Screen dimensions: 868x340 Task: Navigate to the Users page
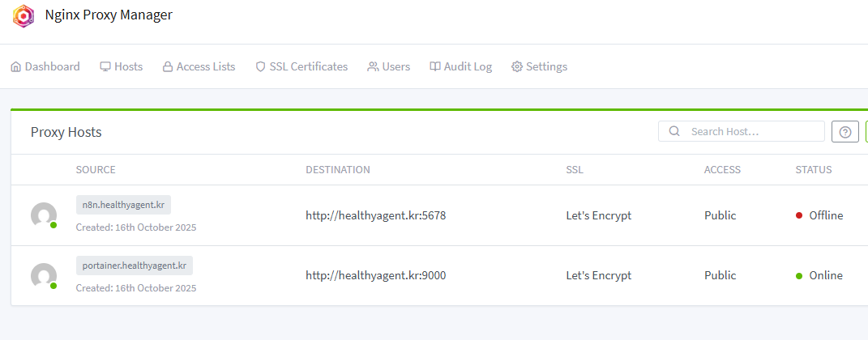click(388, 66)
